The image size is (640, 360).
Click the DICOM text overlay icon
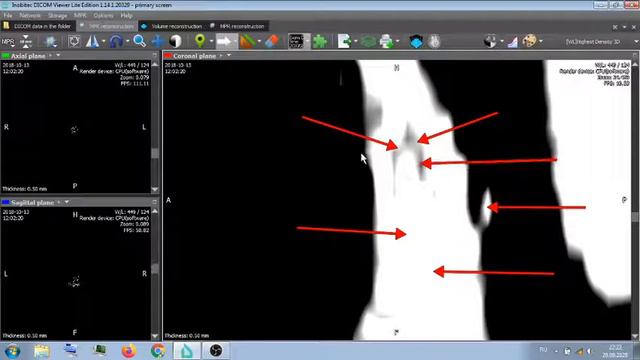point(296,41)
